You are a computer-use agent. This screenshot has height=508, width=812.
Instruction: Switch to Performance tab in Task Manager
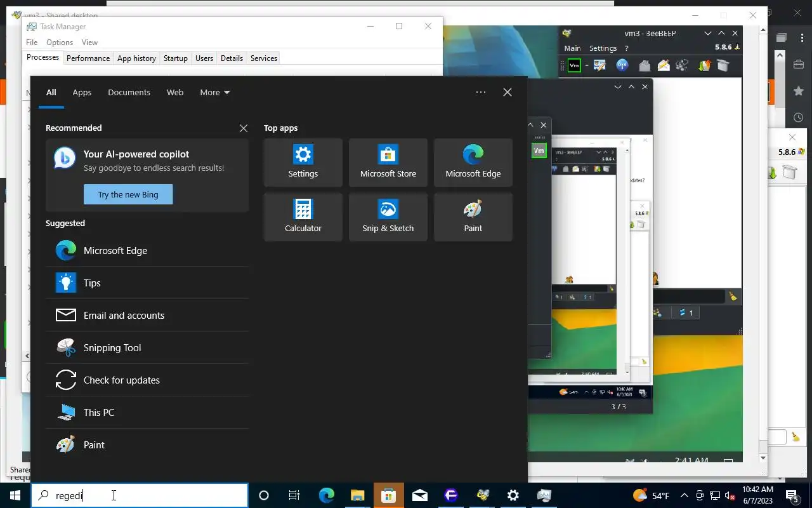coord(88,58)
